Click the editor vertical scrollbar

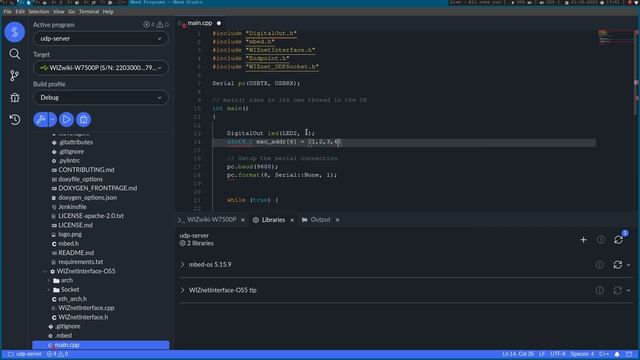(636, 73)
